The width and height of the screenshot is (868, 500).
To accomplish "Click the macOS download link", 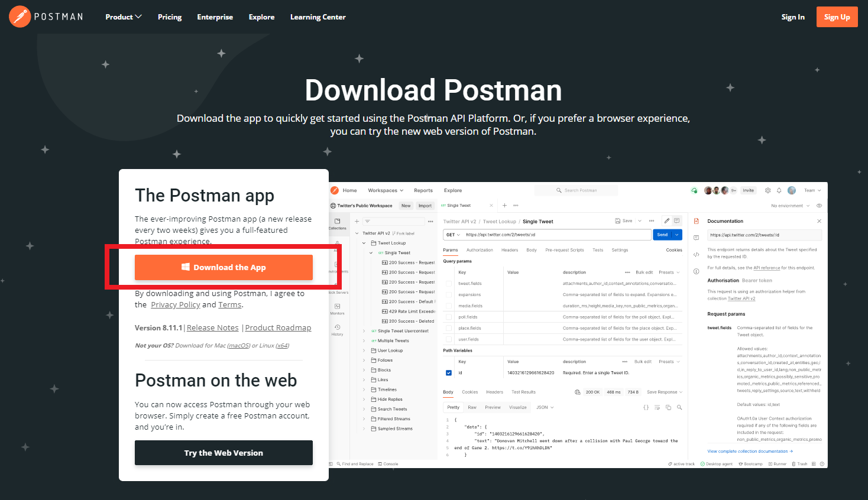I will tap(239, 346).
